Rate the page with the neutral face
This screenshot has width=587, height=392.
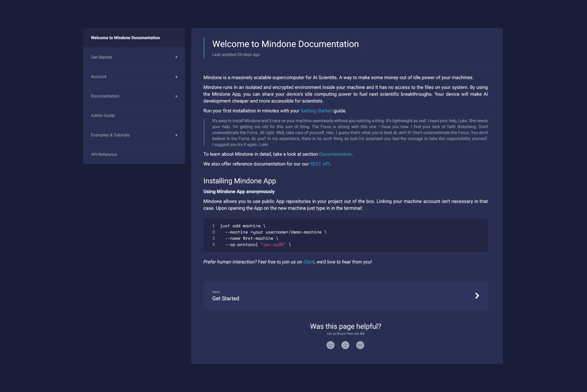[345, 345]
